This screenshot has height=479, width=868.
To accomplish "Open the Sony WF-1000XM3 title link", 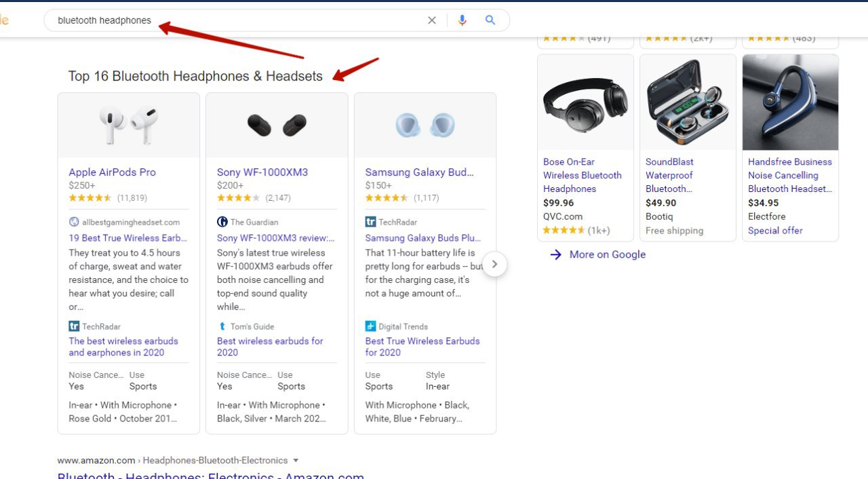I will (262, 172).
